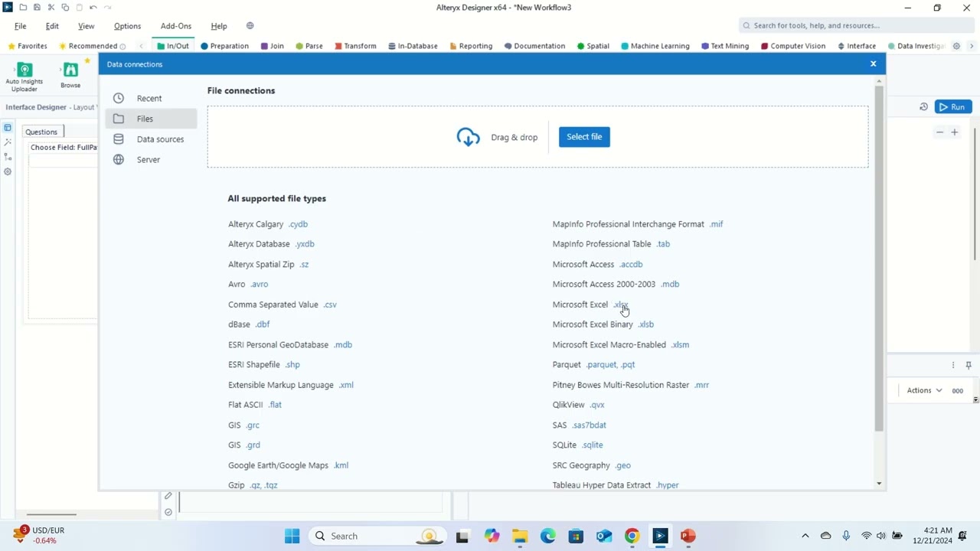Open the Help menu

[x=219, y=26]
